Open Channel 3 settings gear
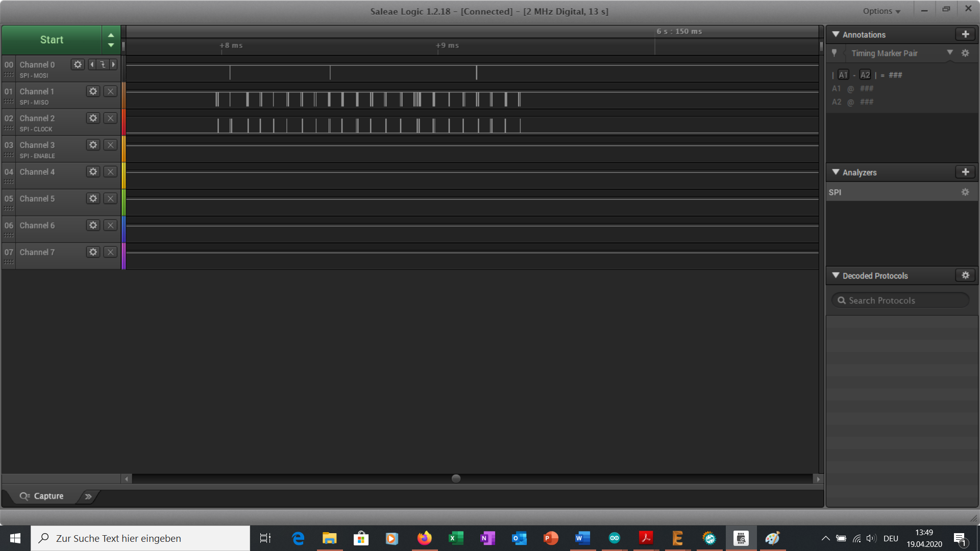Image resolution: width=980 pixels, height=551 pixels. point(93,145)
